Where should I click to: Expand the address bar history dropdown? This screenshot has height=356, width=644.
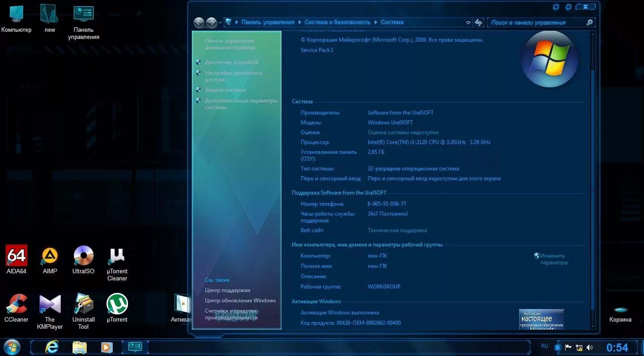coord(468,22)
